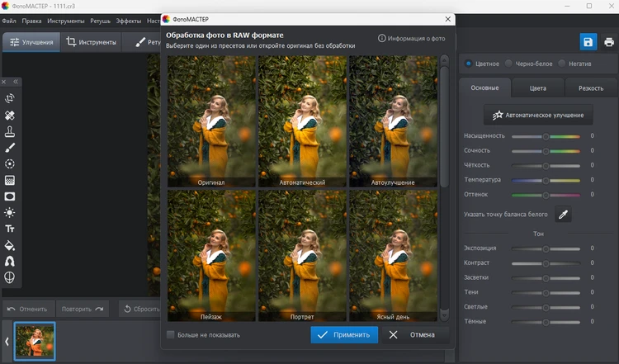This screenshot has height=364, width=619.
Task: Select the stamp tool in left toolbar
Action: (10, 131)
